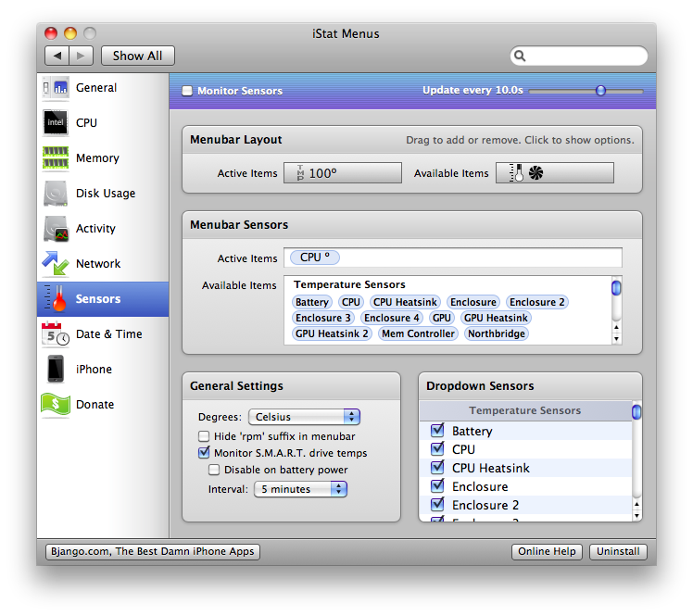
Task: Select CPU Heatsink sensor token
Action: 405,302
